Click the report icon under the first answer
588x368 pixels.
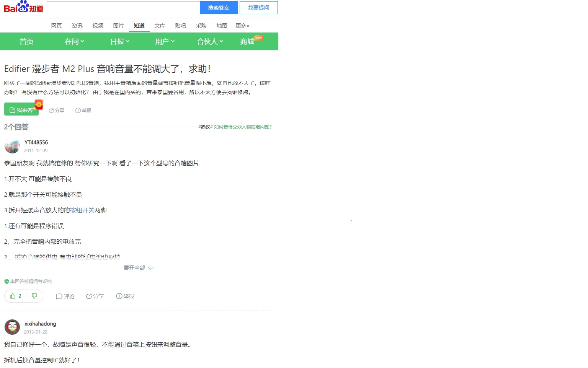[x=125, y=296]
